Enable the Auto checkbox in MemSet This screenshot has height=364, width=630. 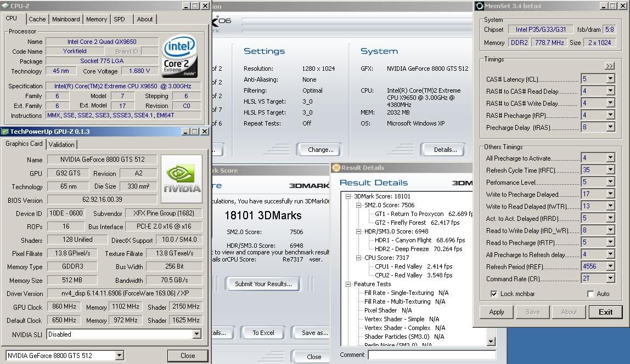590,294
